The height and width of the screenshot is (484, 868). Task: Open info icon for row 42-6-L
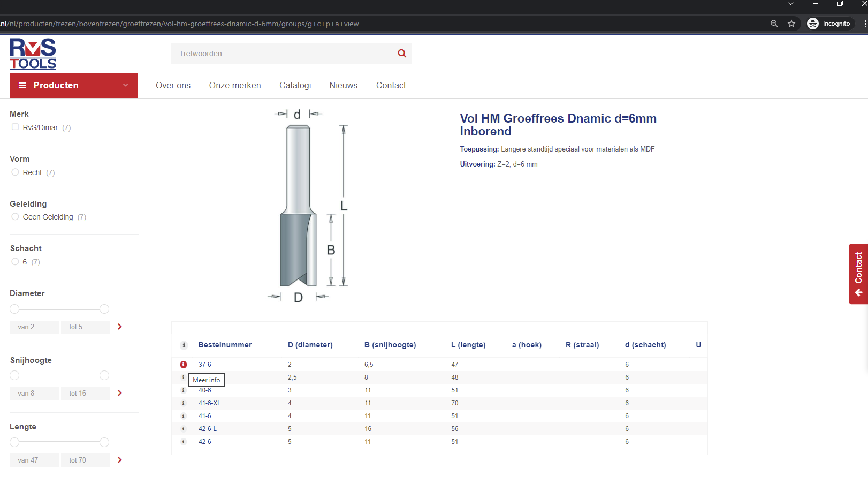pyautogui.click(x=184, y=429)
